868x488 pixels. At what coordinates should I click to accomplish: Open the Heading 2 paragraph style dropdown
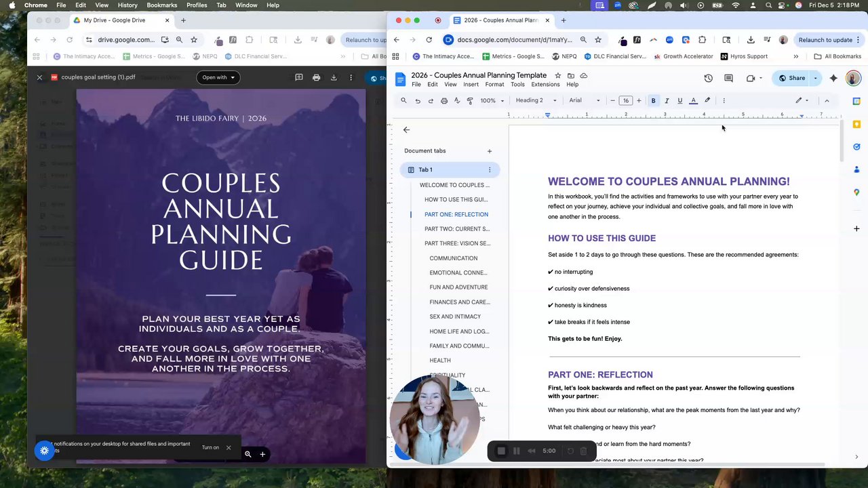[536, 100]
